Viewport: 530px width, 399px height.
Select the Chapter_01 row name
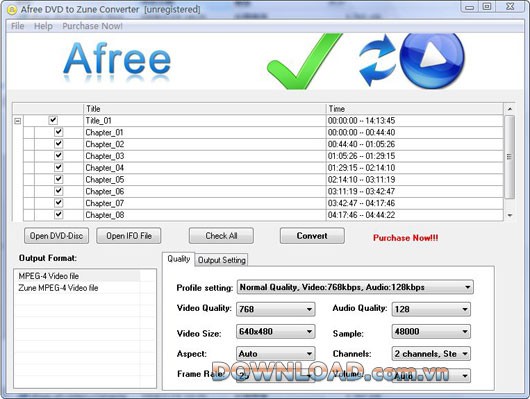pyautogui.click(x=104, y=132)
